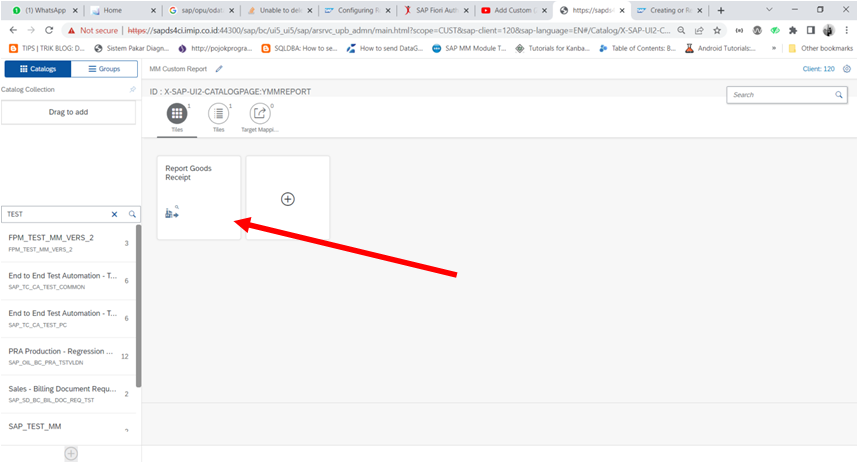Open the Android Tutorials bookmark

click(720, 48)
